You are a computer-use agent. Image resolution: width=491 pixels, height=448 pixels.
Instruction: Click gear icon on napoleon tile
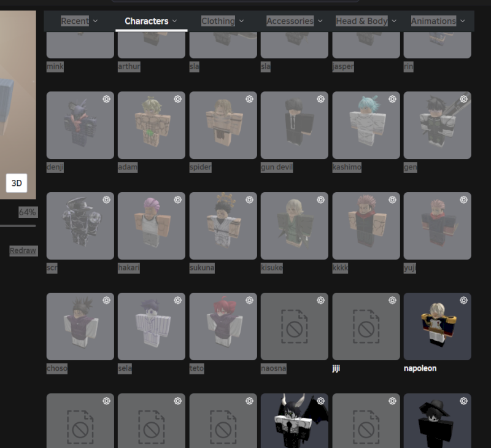pyautogui.click(x=463, y=300)
